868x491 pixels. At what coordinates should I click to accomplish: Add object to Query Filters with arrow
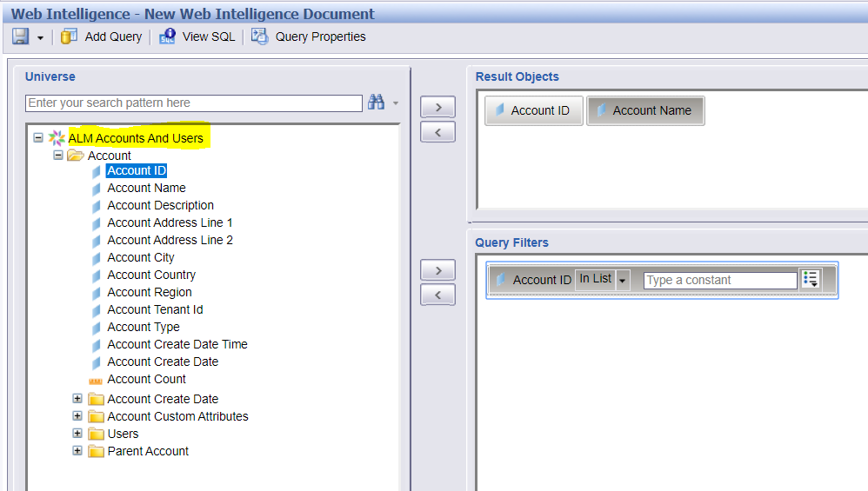click(437, 270)
